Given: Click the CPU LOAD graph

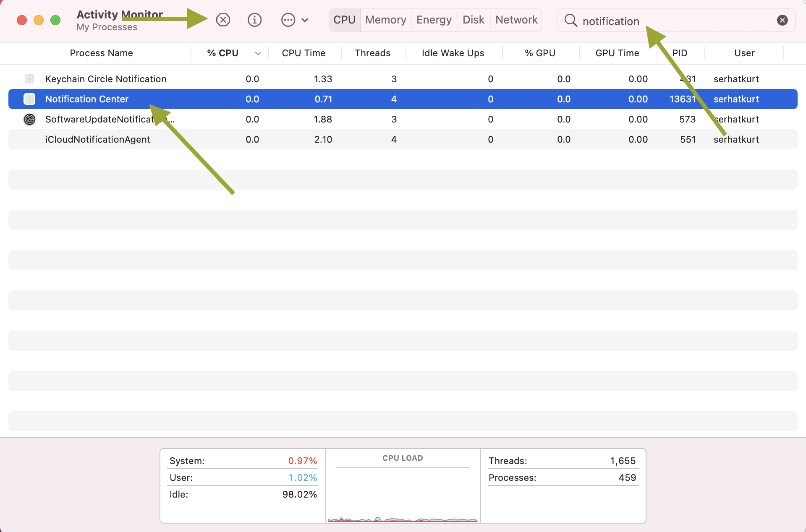Looking at the screenshot, I should coord(403,486).
